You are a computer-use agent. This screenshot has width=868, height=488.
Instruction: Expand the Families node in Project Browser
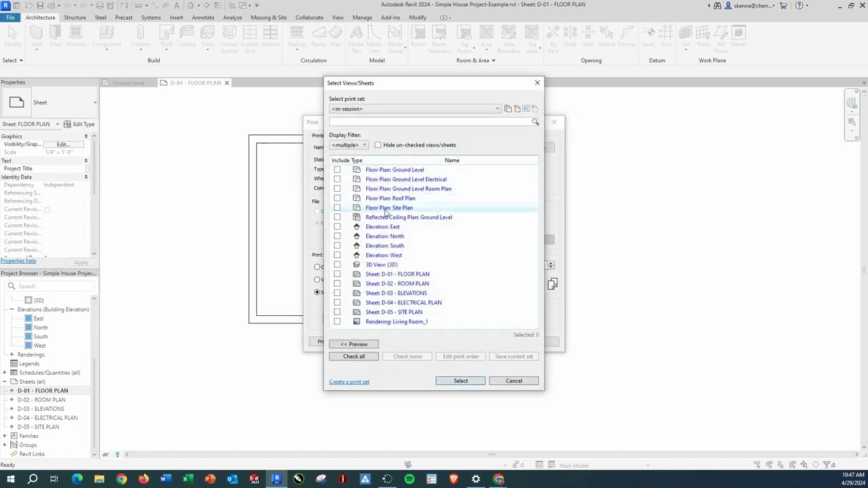(x=5, y=436)
